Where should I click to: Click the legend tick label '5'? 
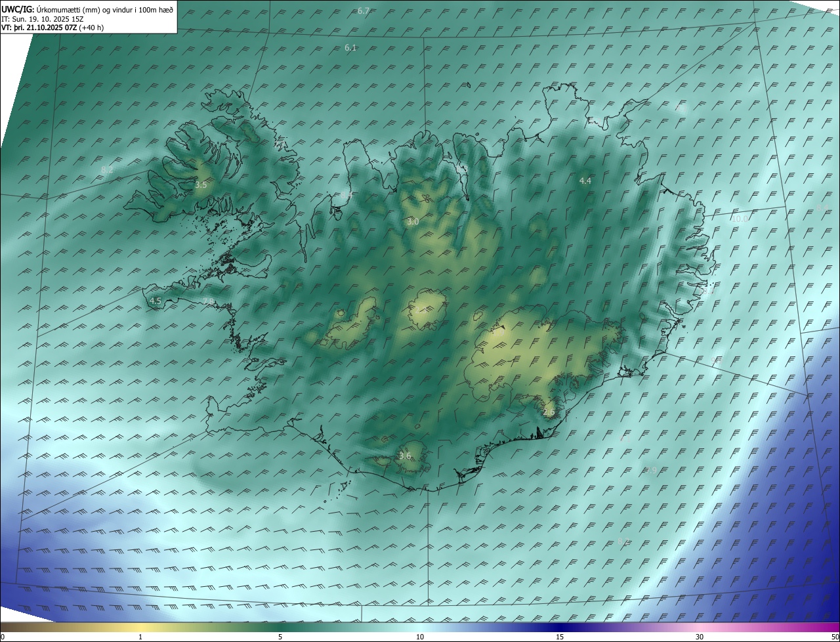[280, 637]
